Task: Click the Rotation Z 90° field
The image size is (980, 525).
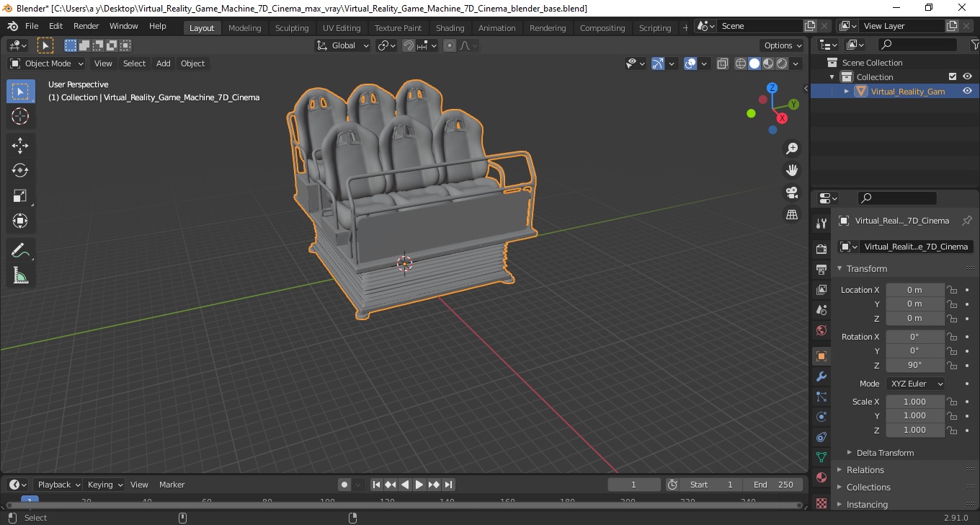Action: point(914,365)
